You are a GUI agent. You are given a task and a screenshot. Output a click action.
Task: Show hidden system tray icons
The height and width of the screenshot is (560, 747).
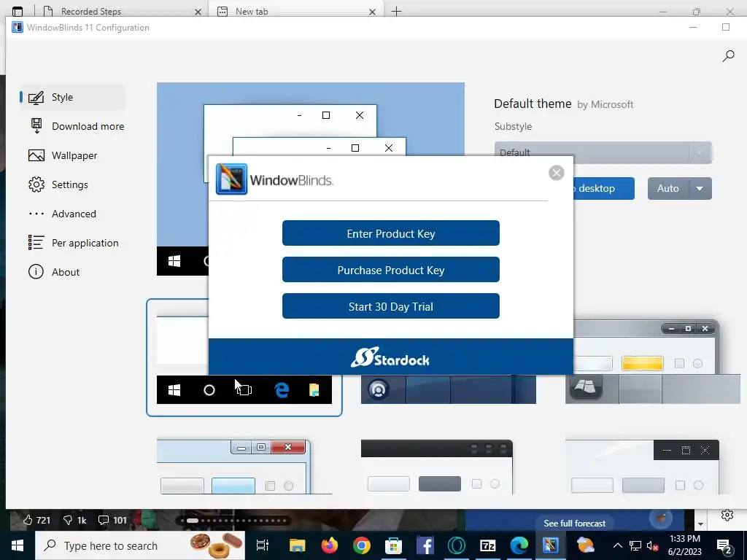click(x=617, y=545)
